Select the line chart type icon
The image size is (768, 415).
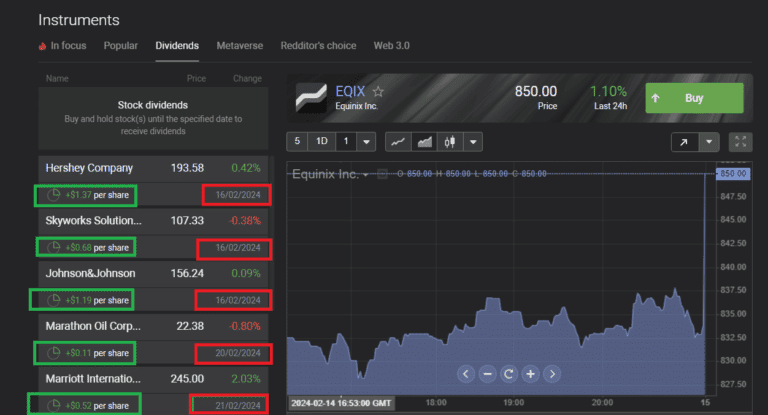click(397, 142)
